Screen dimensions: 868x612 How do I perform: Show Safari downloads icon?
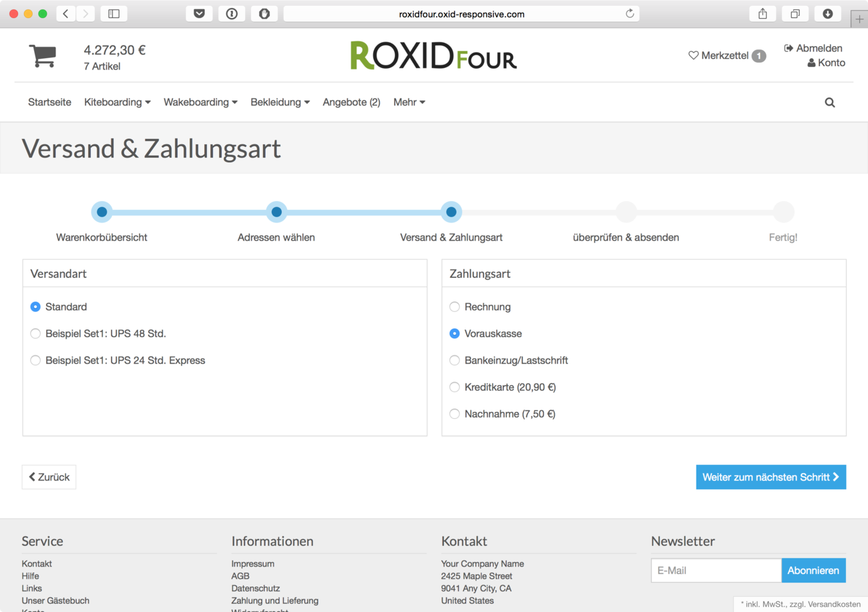pyautogui.click(x=827, y=14)
